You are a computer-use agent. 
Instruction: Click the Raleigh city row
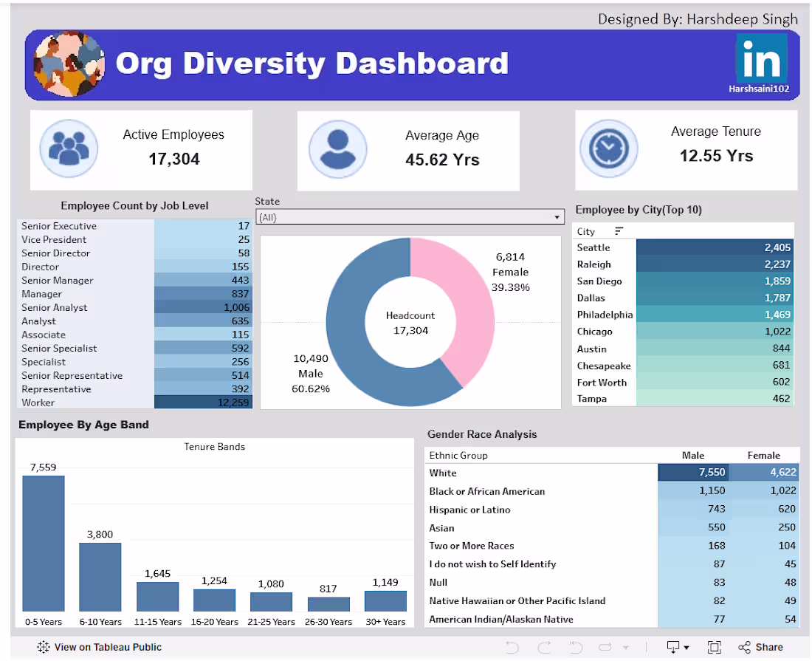click(x=683, y=264)
